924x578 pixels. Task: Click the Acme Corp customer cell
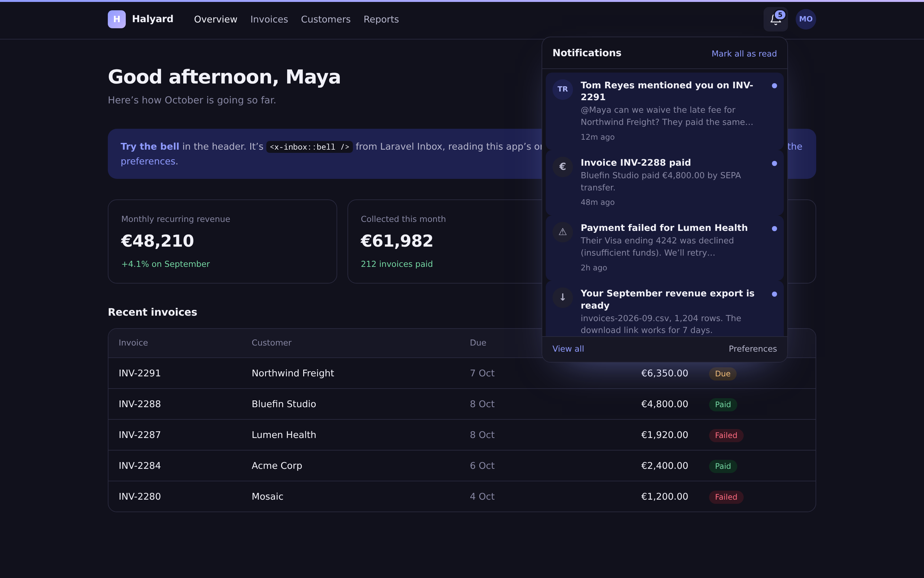(x=277, y=466)
